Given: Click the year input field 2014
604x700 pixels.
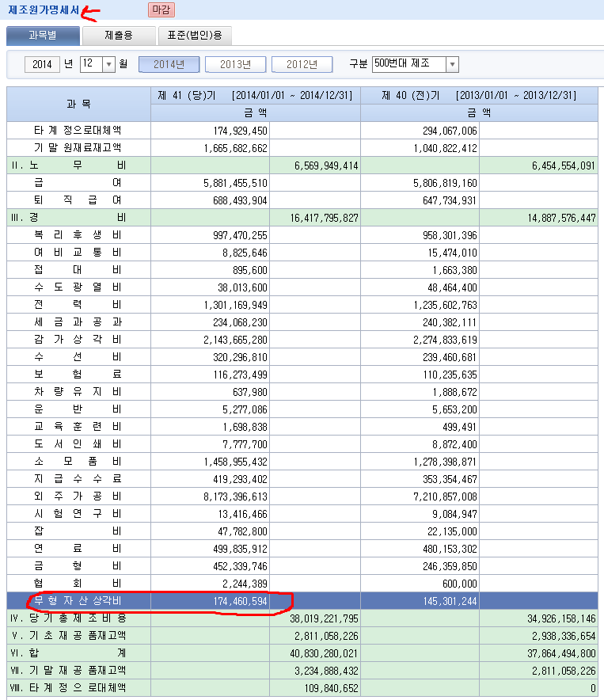Looking at the screenshot, I should pos(42,64).
